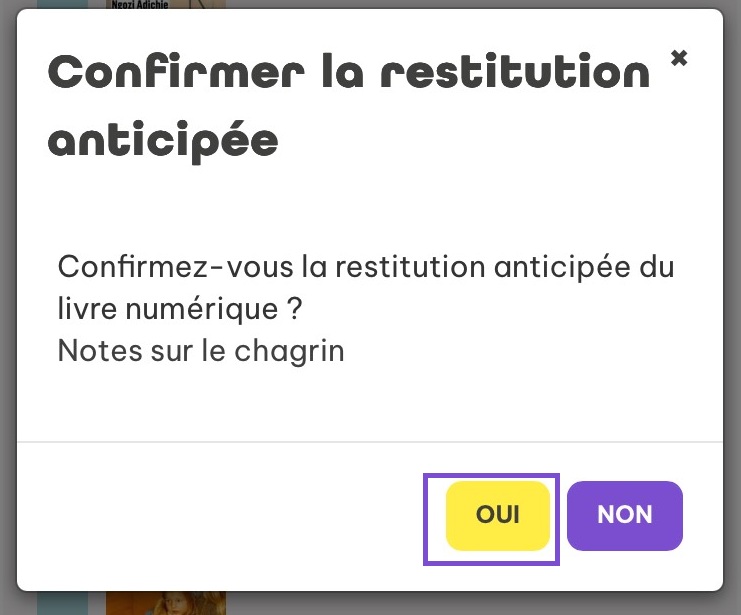Click the empty white space below the message
741x615 pixels.
click(x=370, y=405)
